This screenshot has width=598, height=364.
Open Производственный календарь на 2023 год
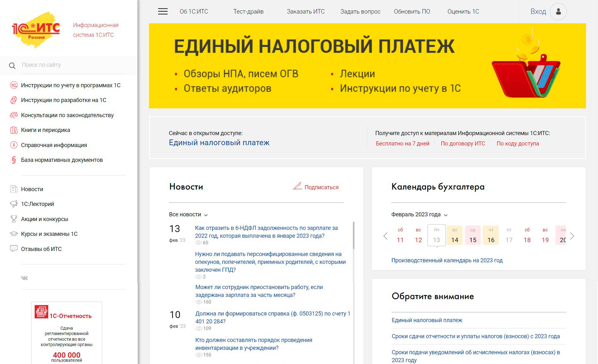[447, 260]
